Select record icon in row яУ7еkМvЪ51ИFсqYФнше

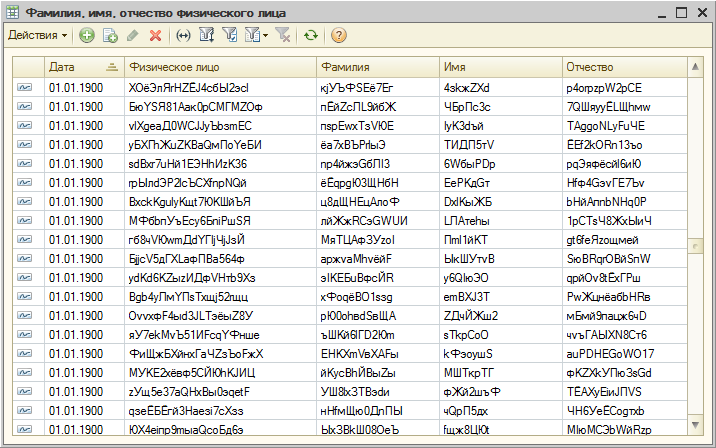(x=25, y=334)
